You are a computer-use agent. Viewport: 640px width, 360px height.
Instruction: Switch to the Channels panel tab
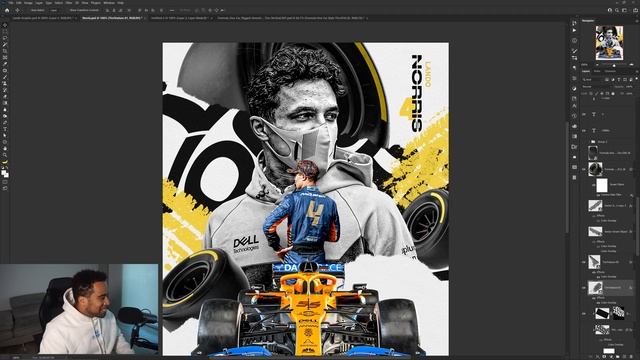pos(610,71)
